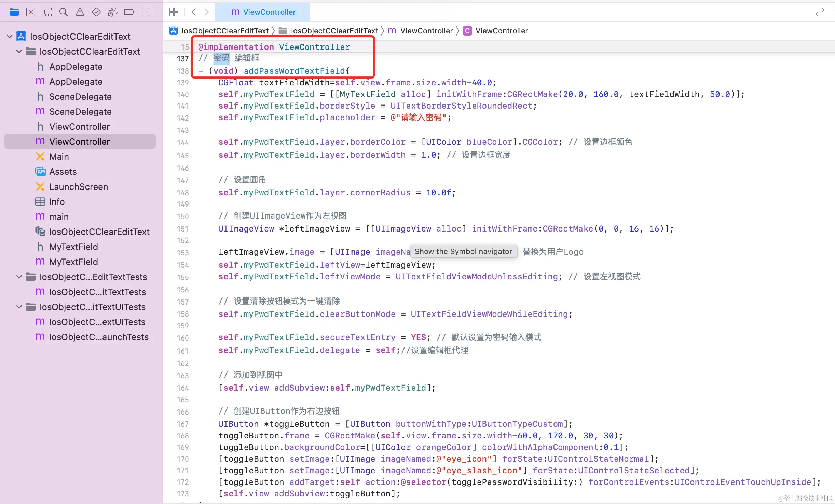The height and width of the screenshot is (504, 835).
Task: Show the Symbol navigator
Action: click(47, 12)
